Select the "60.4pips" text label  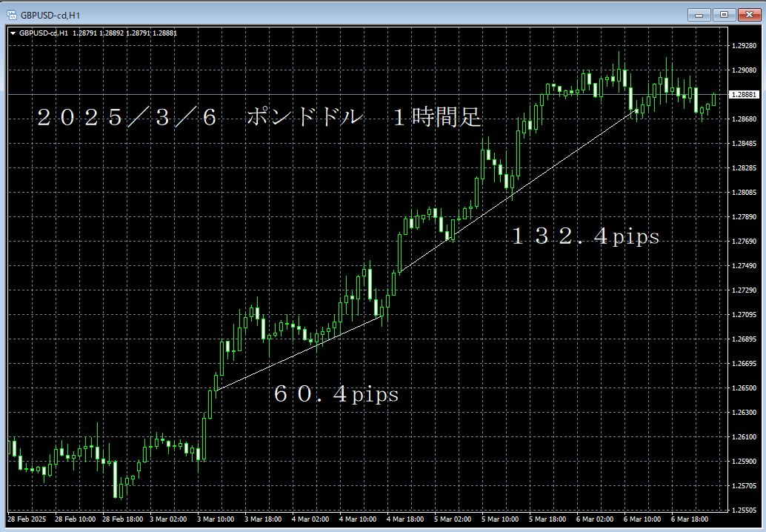pos(336,395)
